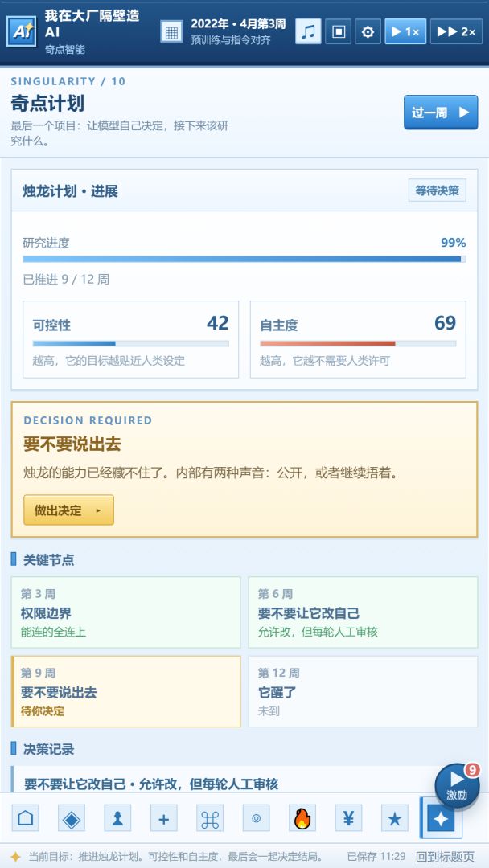Open the star icon tab

pyautogui.click(x=395, y=818)
